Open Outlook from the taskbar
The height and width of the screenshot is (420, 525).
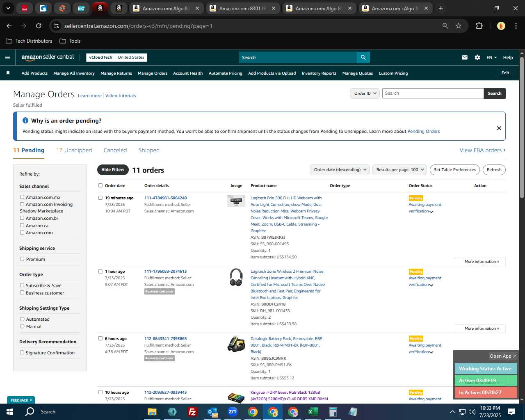coord(212,412)
